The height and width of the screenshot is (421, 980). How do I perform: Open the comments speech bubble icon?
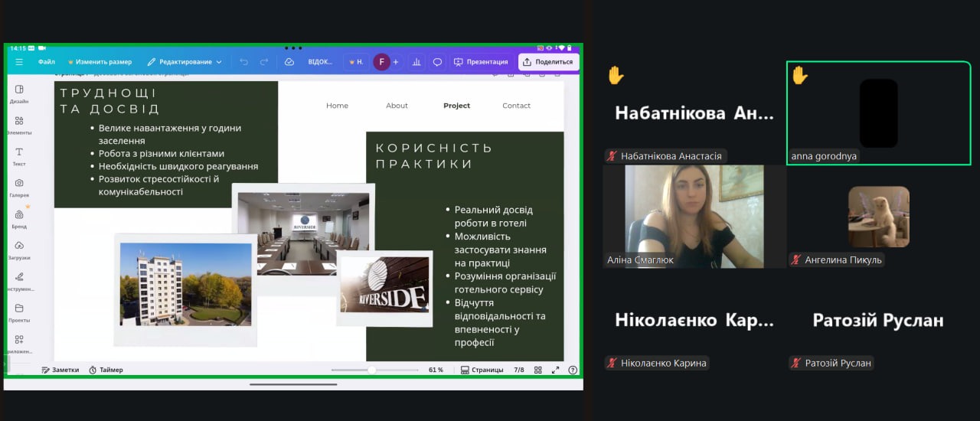tap(437, 62)
